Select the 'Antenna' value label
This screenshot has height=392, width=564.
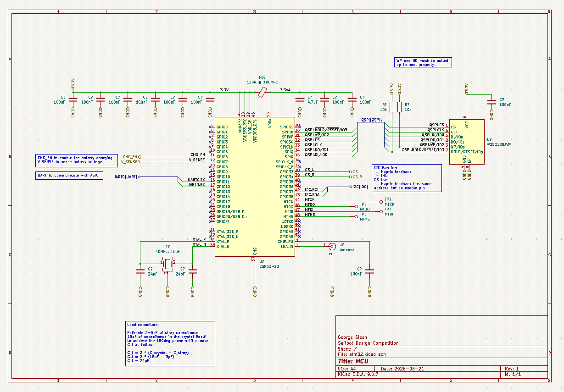click(x=347, y=250)
